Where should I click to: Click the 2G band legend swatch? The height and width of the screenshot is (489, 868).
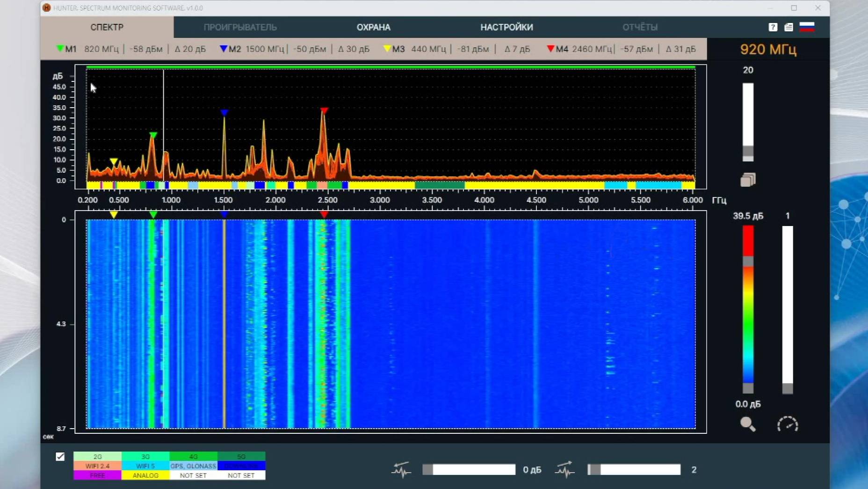[x=97, y=456]
